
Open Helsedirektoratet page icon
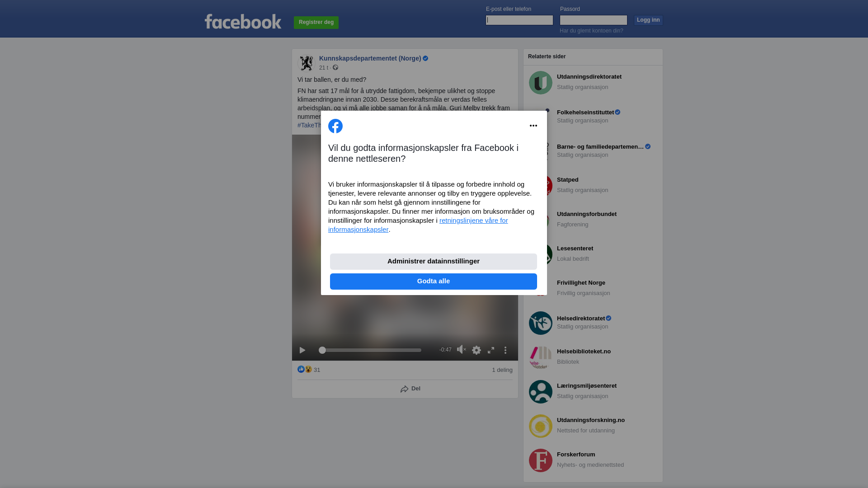[x=541, y=323]
